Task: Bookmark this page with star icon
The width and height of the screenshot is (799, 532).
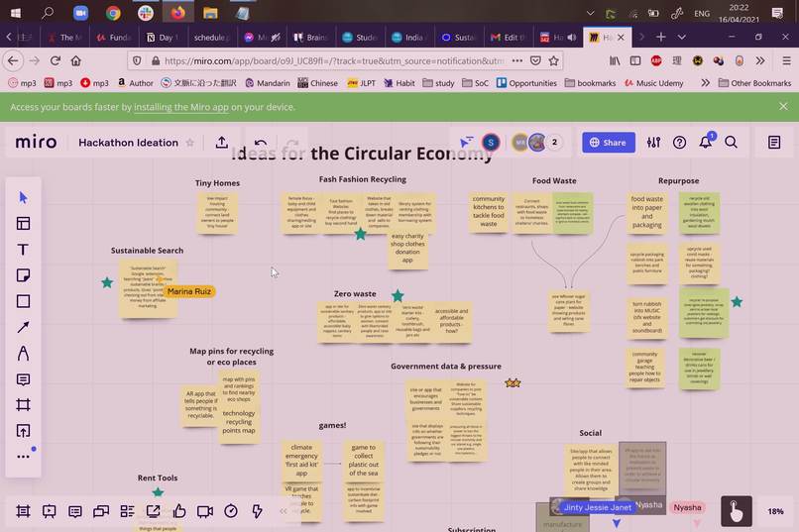Action: 553,60
